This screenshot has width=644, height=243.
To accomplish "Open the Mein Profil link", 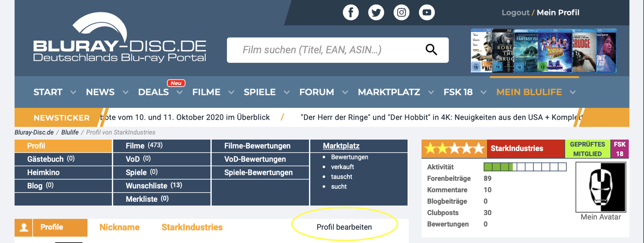I will (558, 13).
